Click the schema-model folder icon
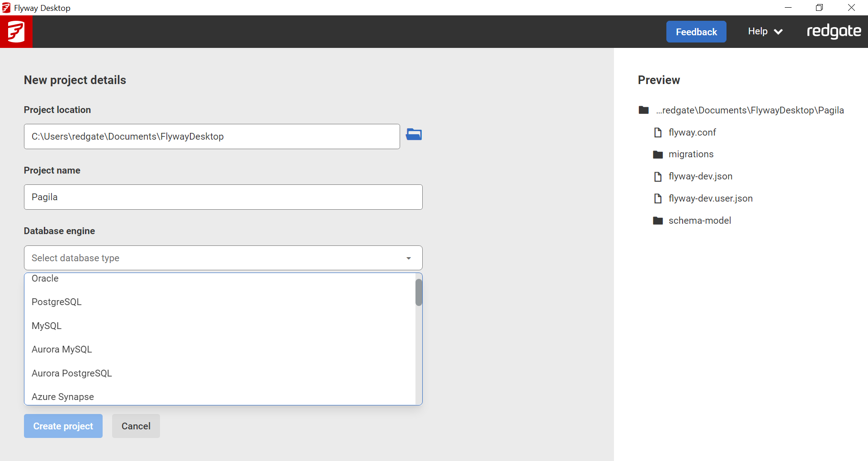 pyautogui.click(x=658, y=221)
